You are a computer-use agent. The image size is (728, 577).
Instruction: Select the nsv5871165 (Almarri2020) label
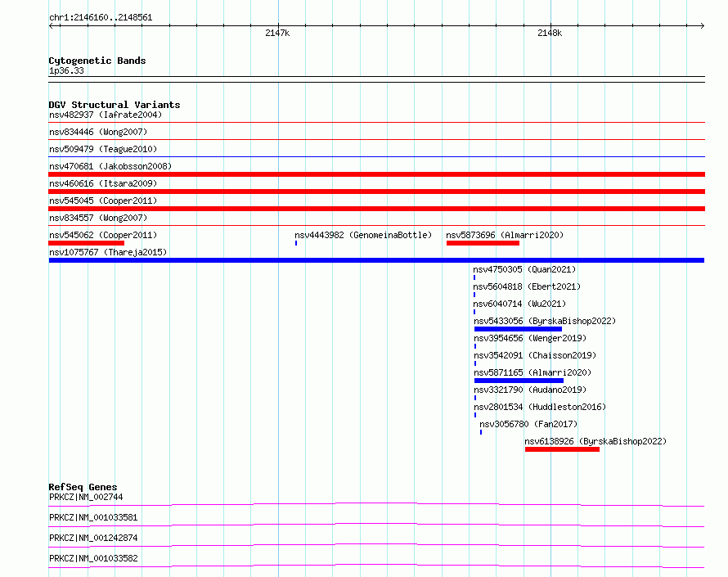tap(533, 372)
